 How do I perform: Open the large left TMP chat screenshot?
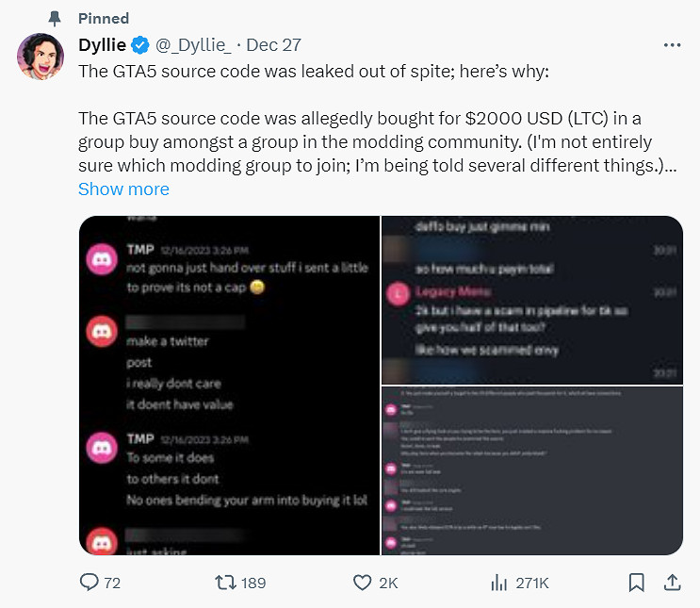[x=229, y=385]
